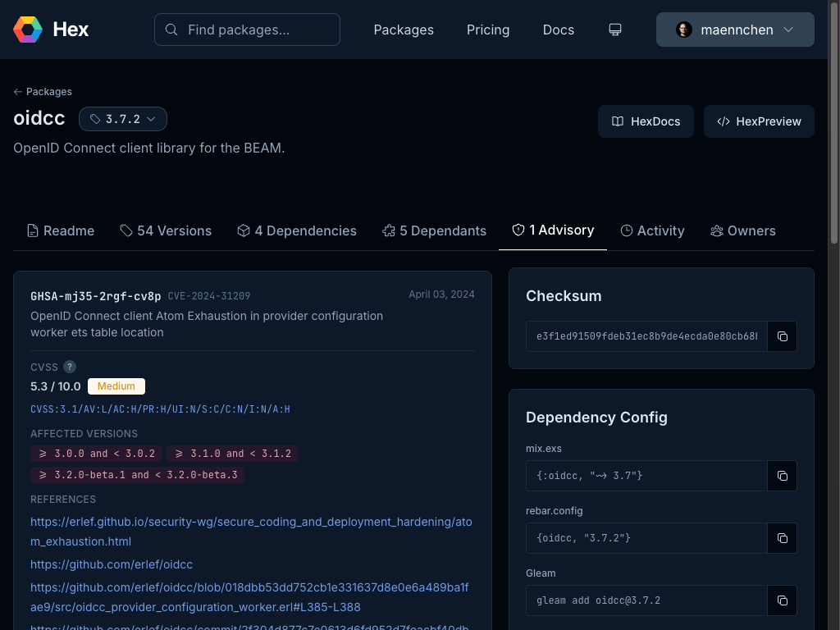Click the Medium severity badge

pyautogui.click(x=116, y=386)
